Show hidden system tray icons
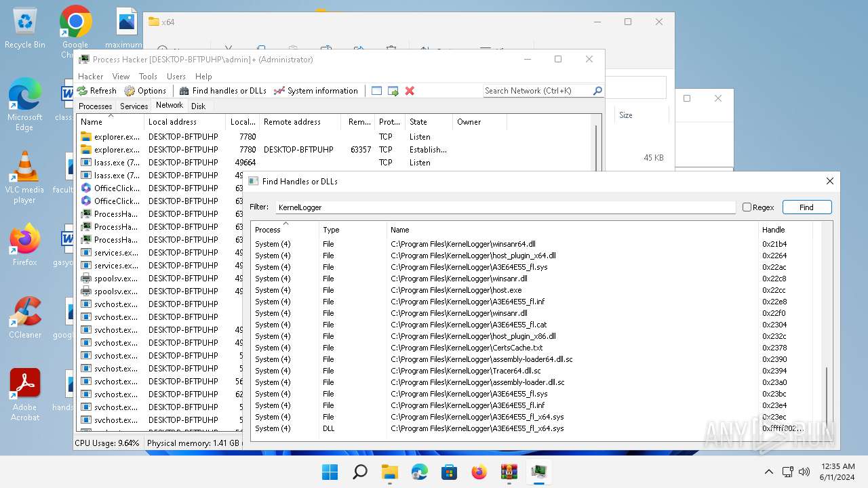 [x=768, y=472]
